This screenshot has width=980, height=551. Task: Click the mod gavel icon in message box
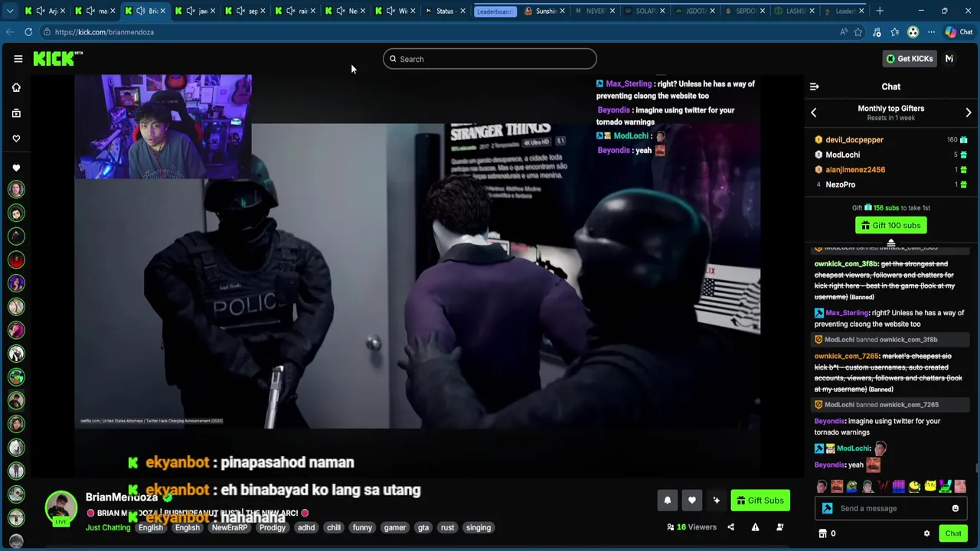pyautogui.click(x=828, y=508)
